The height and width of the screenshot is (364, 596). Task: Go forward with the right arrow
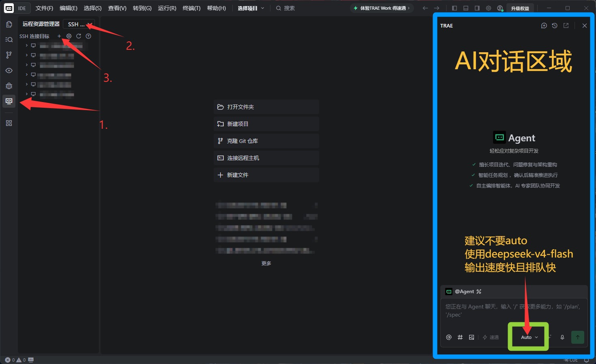(x=437, y=8)
